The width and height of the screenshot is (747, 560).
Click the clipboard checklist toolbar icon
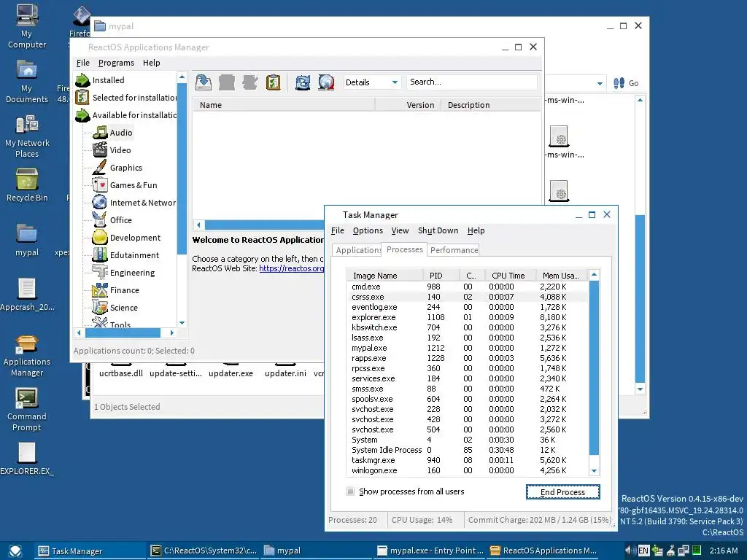(x=273, y=82)
